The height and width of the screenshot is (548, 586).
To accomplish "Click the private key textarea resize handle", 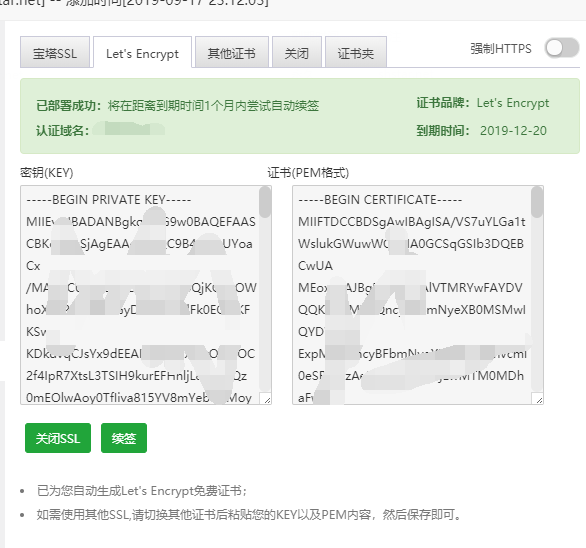I will tap(267, 400).
